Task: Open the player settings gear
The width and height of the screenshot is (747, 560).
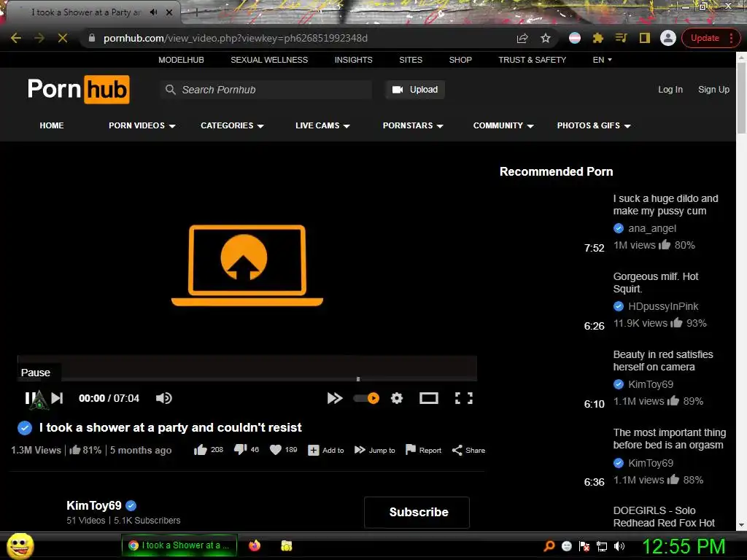Action: (397, 398)
